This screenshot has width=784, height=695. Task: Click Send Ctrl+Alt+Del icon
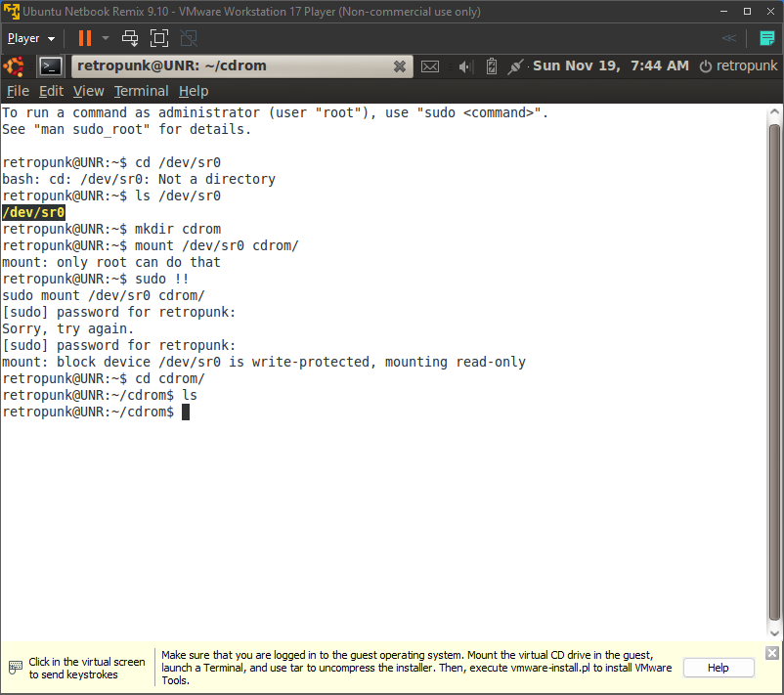[130, 38]
